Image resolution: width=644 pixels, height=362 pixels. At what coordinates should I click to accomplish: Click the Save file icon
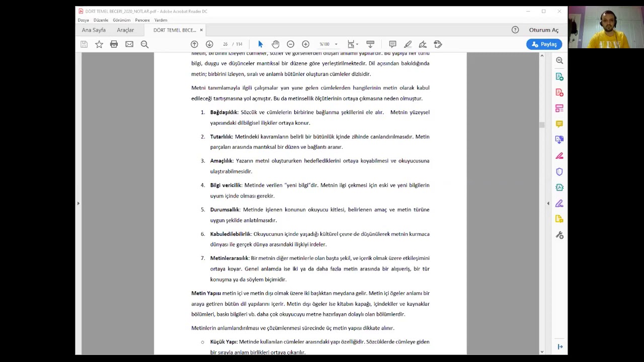[x=84, y=44]
